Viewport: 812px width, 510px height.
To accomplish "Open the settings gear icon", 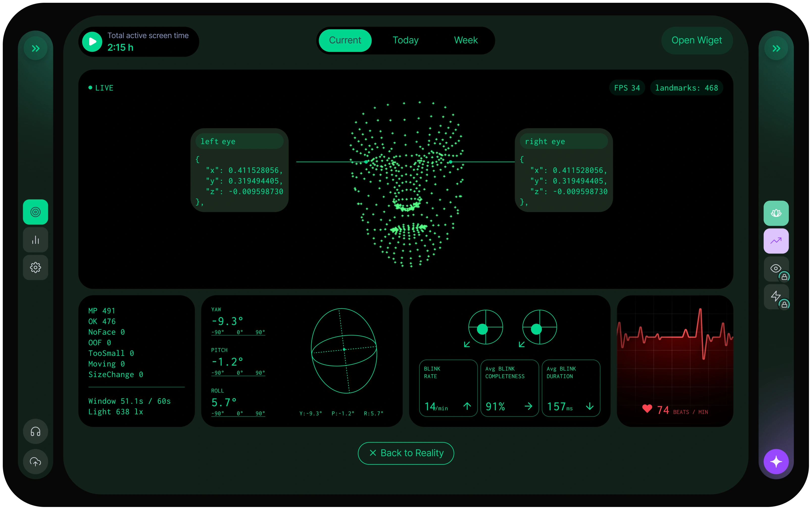I will pyautogui.click(x=35, y=267).
